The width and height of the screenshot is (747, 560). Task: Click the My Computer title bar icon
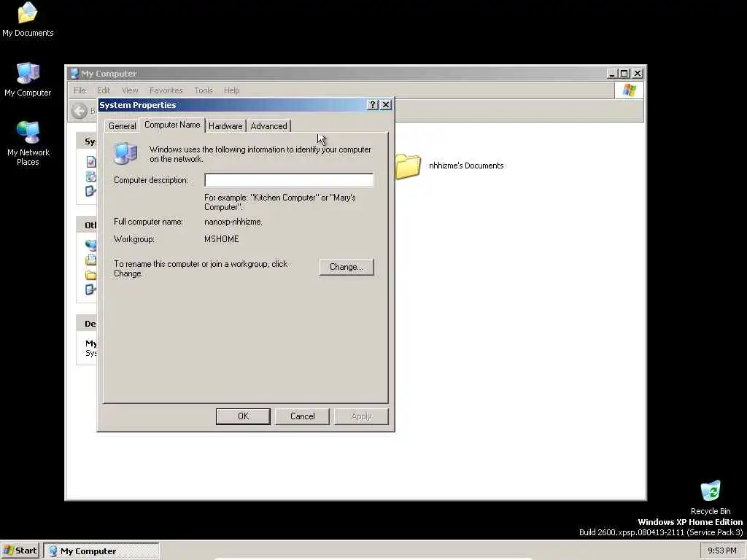pyautogui.click(x=74, y=74)
